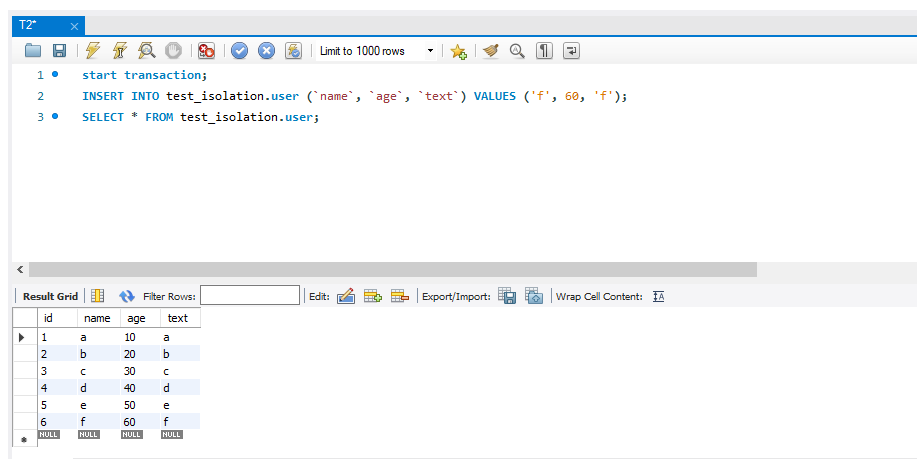Click the SELECT * FROM statement line

(x=200, y=117)
